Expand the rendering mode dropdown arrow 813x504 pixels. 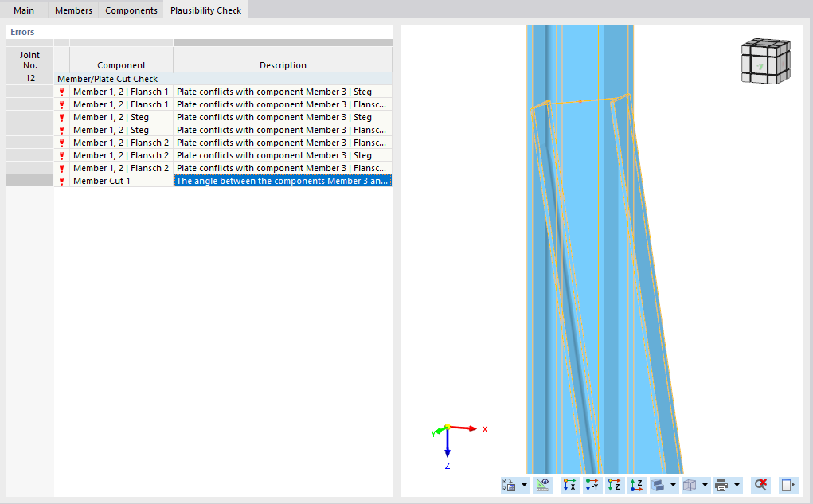tap(673, 485)
